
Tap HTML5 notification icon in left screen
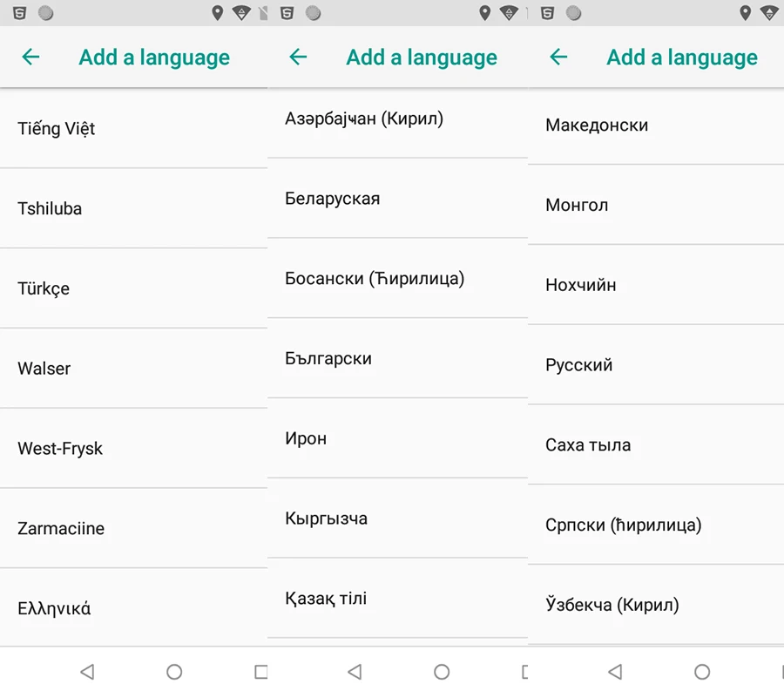point(19,13)
